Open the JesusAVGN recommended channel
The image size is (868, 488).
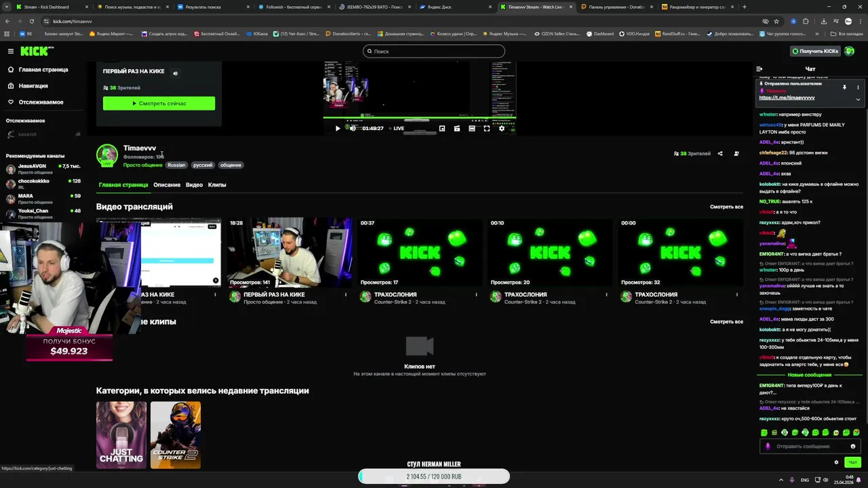(43, 169)
